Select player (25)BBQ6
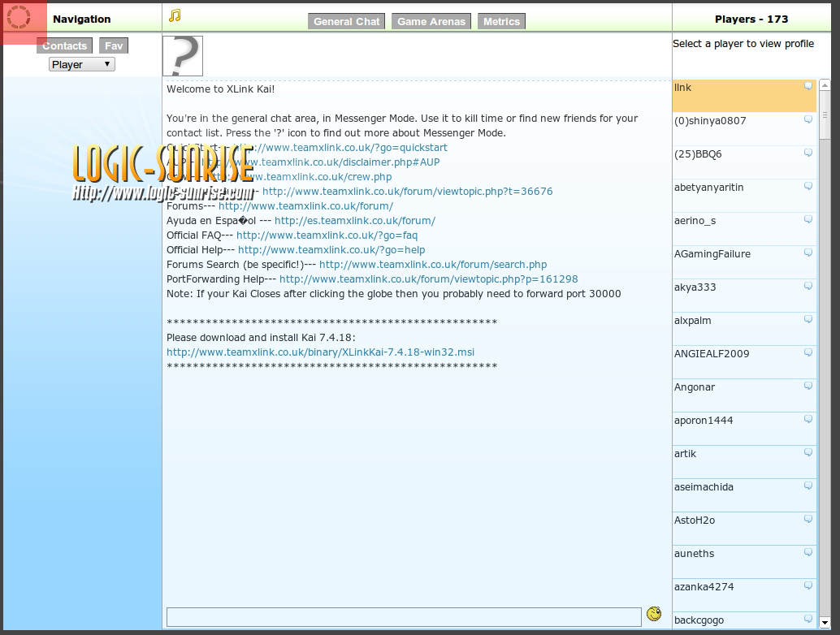This screenshot has width=840, height=635. [x=745, y=162]
